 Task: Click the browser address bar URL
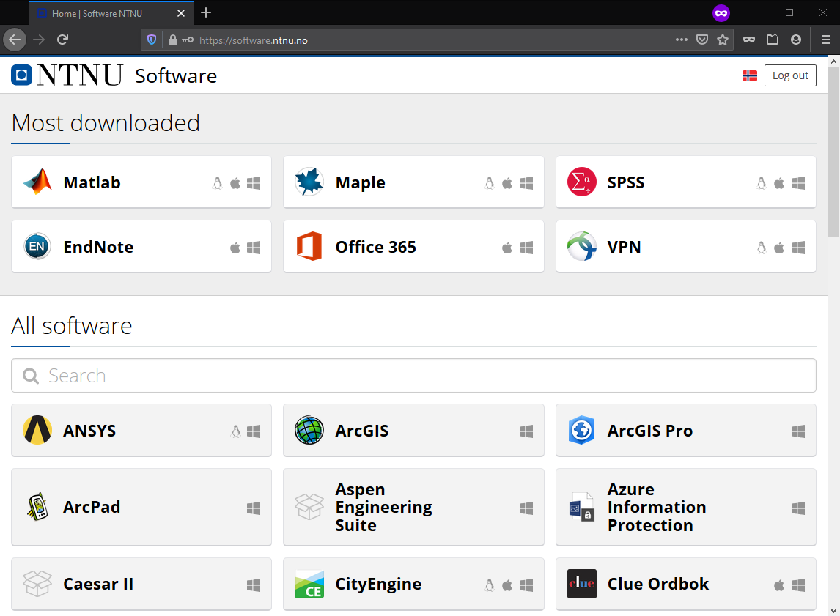click(254, 40)
